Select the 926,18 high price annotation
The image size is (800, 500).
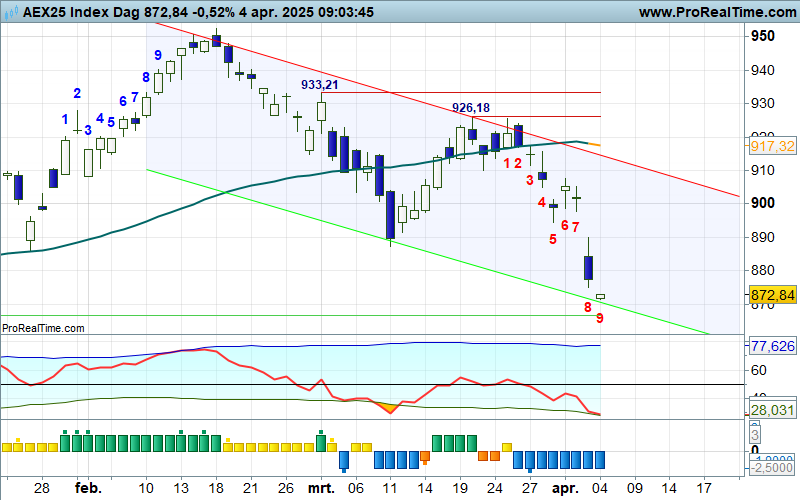[471, 107]
